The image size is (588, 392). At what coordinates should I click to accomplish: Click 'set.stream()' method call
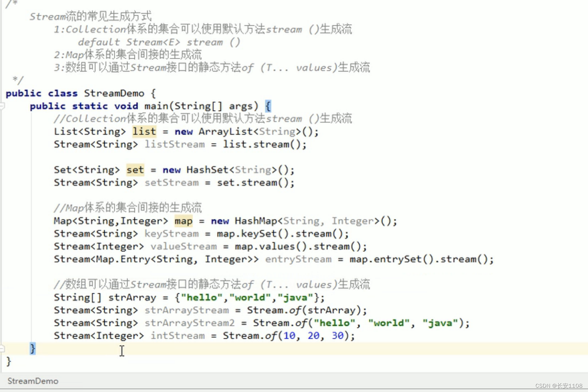coord(253,183)
